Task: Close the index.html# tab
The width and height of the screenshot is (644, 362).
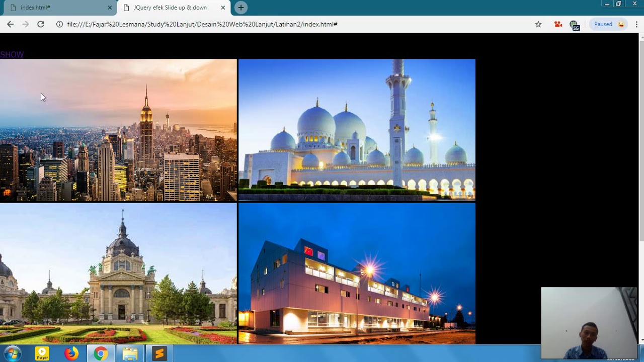Action: coord(110,8)
